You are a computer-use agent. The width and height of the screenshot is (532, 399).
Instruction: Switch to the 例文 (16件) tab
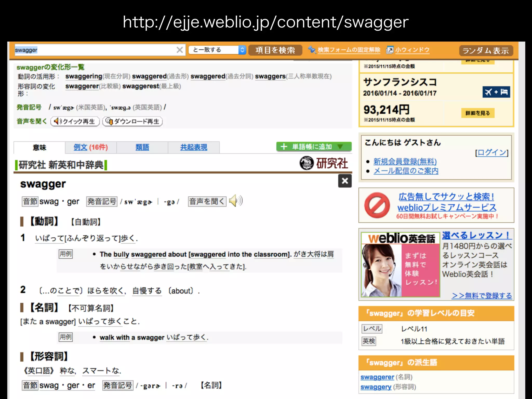(91, 148)
